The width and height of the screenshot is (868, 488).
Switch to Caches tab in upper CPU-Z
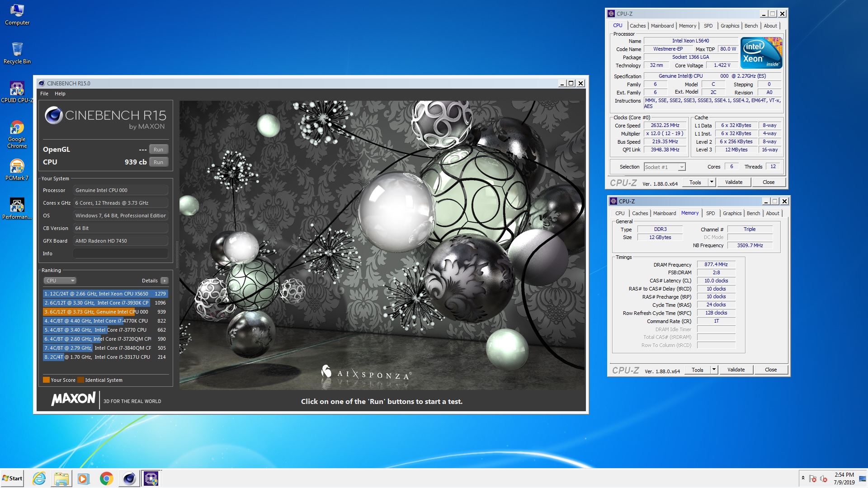637,26
